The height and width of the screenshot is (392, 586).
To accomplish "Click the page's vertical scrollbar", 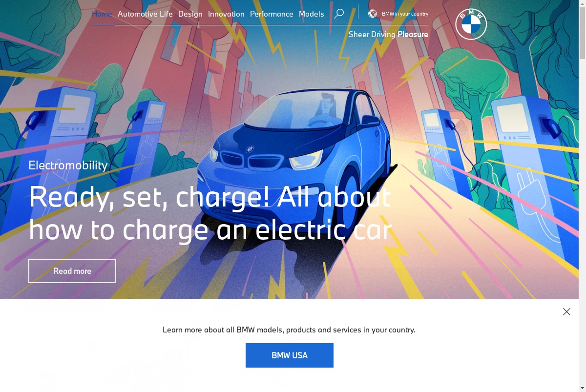I will [582, 196].
